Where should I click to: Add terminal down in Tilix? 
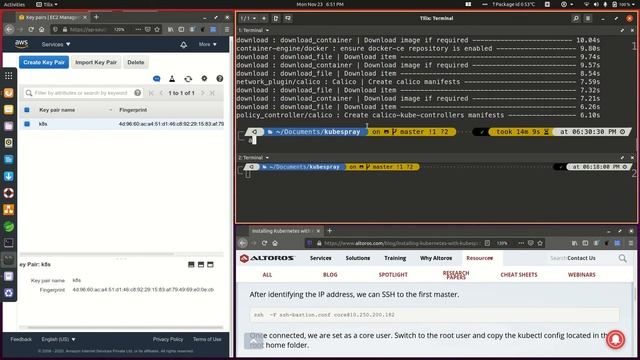288,18
